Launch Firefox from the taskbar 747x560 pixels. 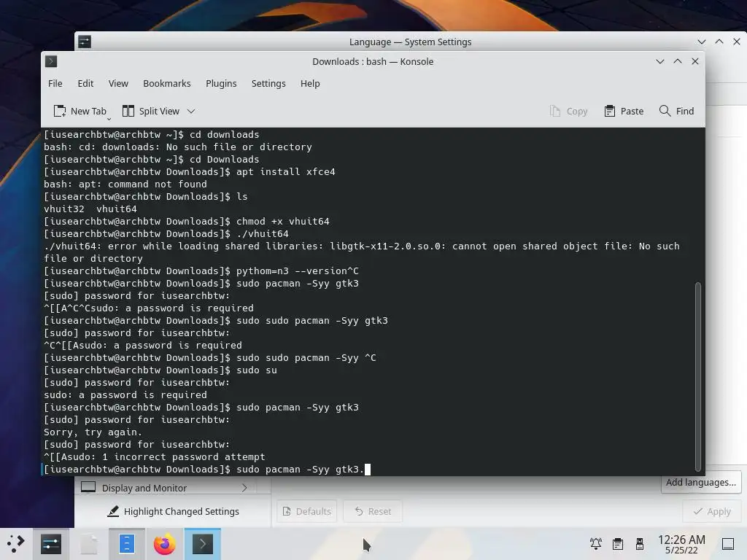pos(164,544)
